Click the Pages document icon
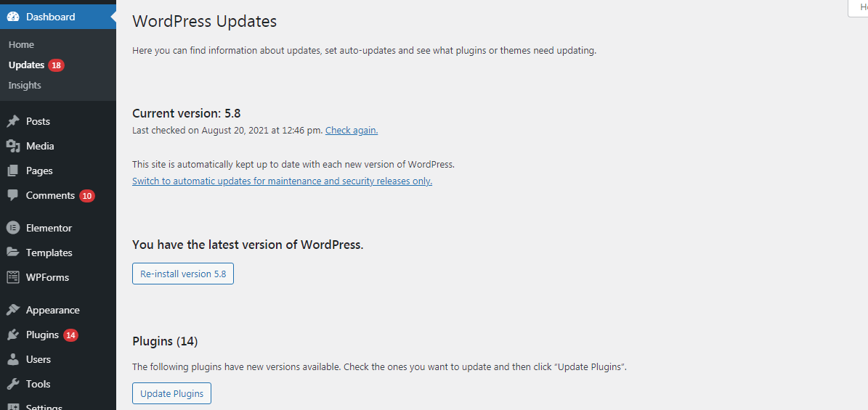The width and height of the screenshot is (868, 410). [x=13, y=171]
